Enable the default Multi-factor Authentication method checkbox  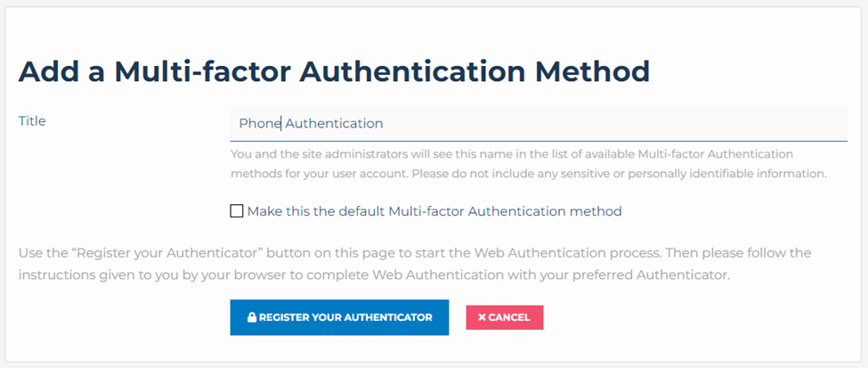pos(236,211)
